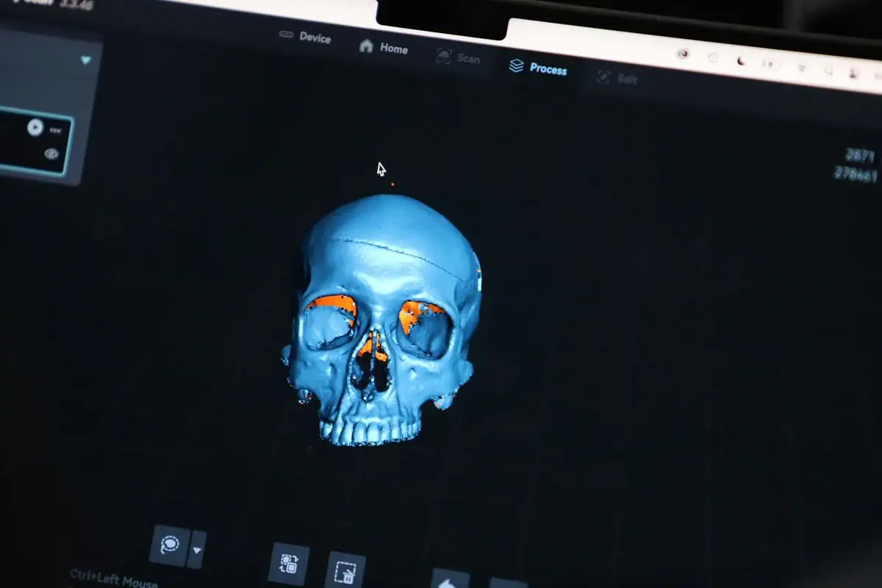The height and width of the screenshot is (588, 882).
Task: Open the Edit tab
Action: pos(617,79)
